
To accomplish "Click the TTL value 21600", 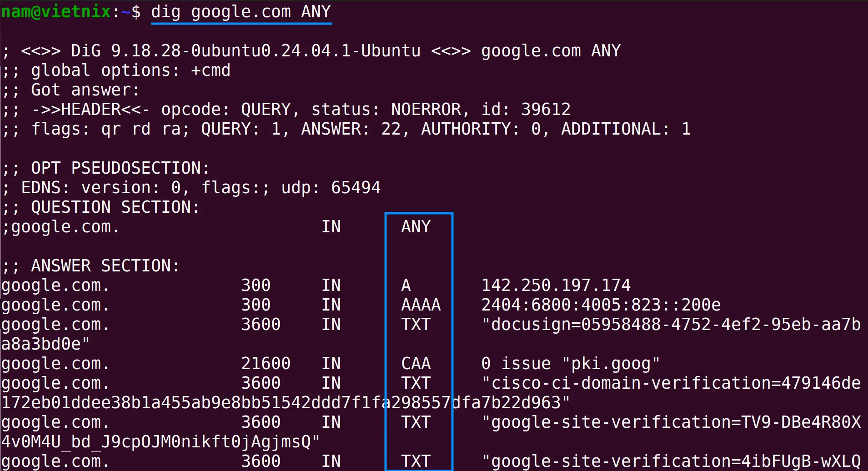I will [x=266, y=364].
